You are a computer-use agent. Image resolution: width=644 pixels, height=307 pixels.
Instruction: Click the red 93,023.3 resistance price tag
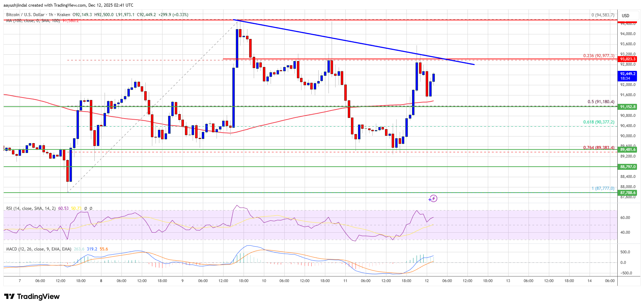[x=628, y=59]
